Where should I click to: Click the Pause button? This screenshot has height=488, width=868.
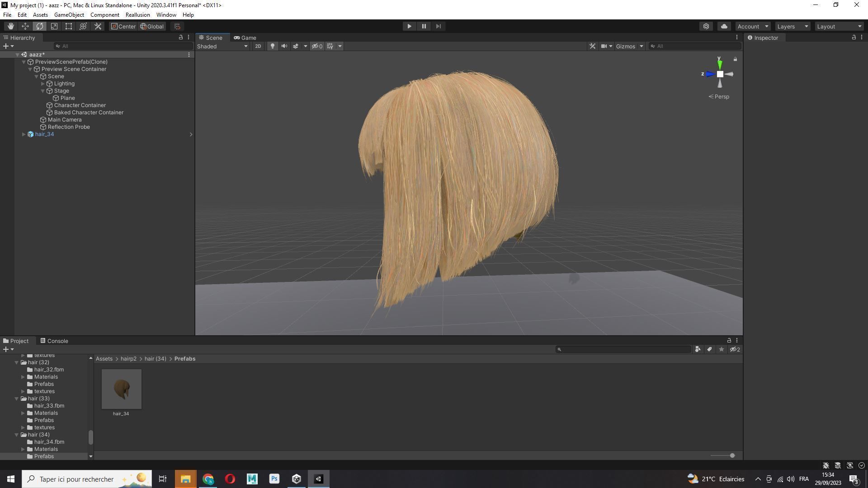point(424,26)
